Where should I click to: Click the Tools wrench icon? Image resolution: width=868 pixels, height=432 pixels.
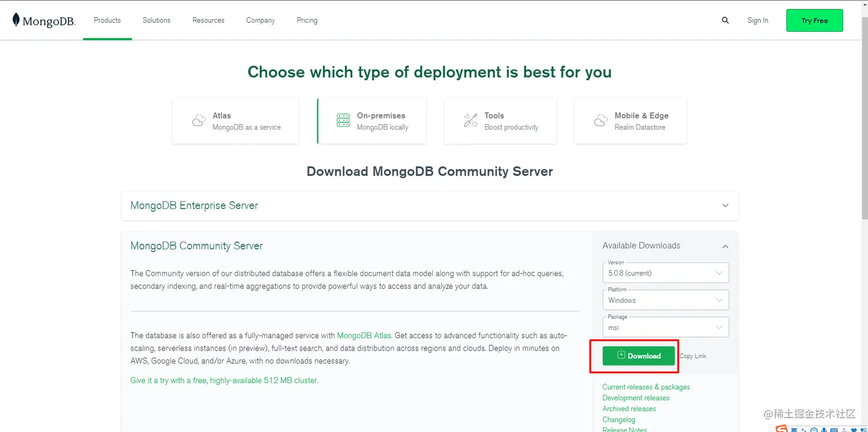pos(471,120)
